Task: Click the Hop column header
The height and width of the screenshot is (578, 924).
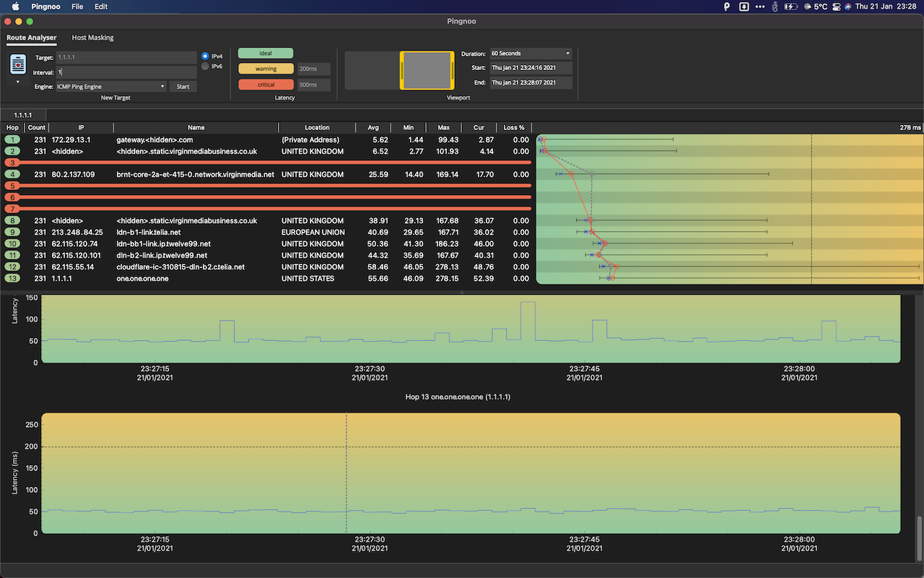Action: point(12,128)
